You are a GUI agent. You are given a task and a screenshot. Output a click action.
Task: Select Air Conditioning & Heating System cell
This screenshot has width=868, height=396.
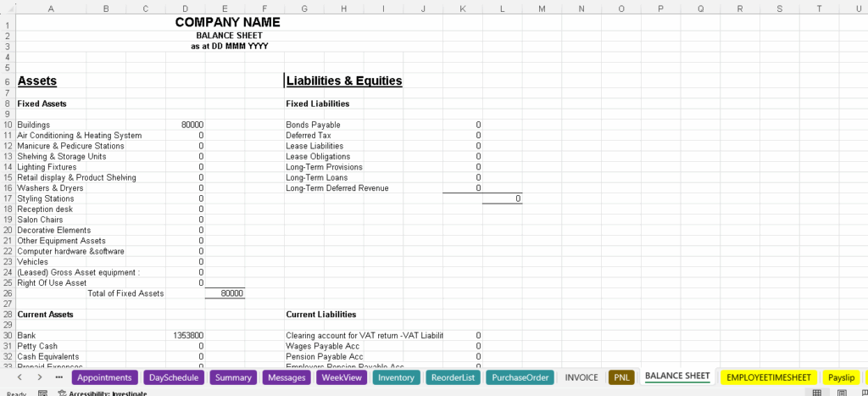point(79,136)
